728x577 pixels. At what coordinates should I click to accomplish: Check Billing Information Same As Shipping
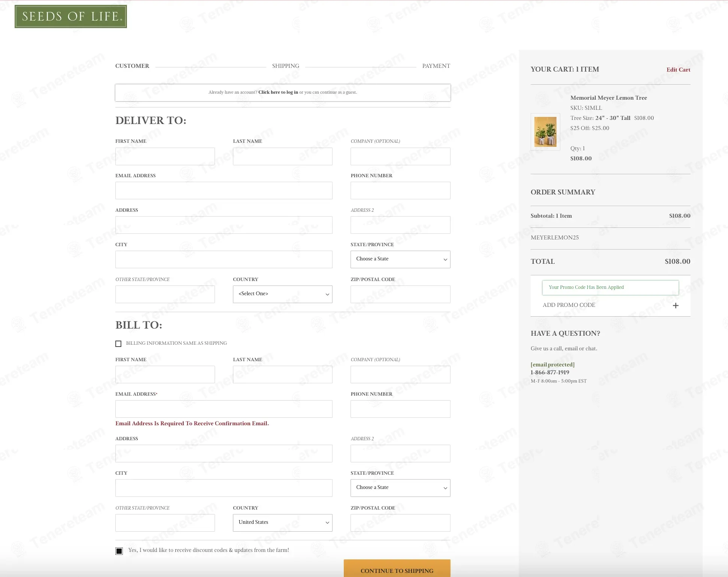click(118, 344)
